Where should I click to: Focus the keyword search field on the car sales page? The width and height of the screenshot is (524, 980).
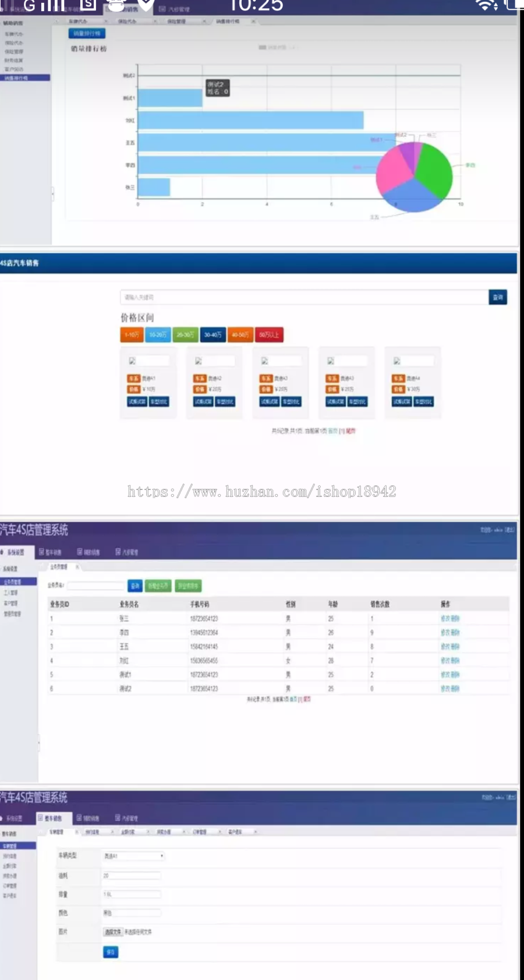(x=305, y=297)
